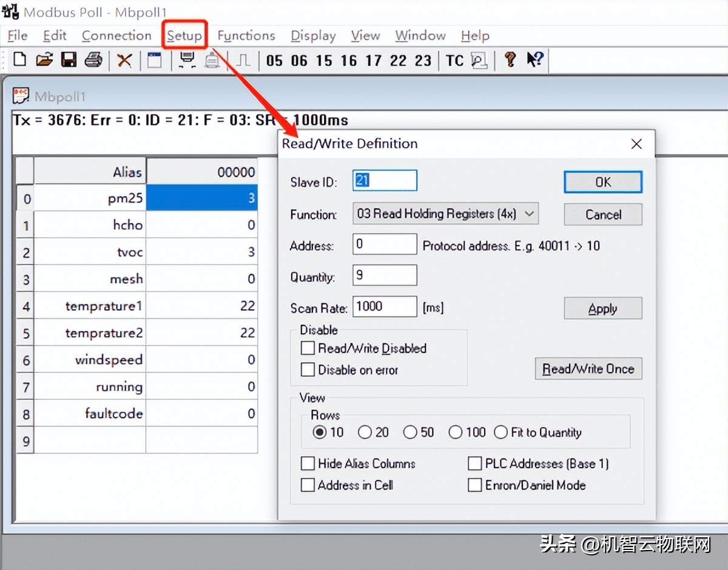Click the Quantity input field
Viewport: 728px width, 570px height.
point(385,275)
